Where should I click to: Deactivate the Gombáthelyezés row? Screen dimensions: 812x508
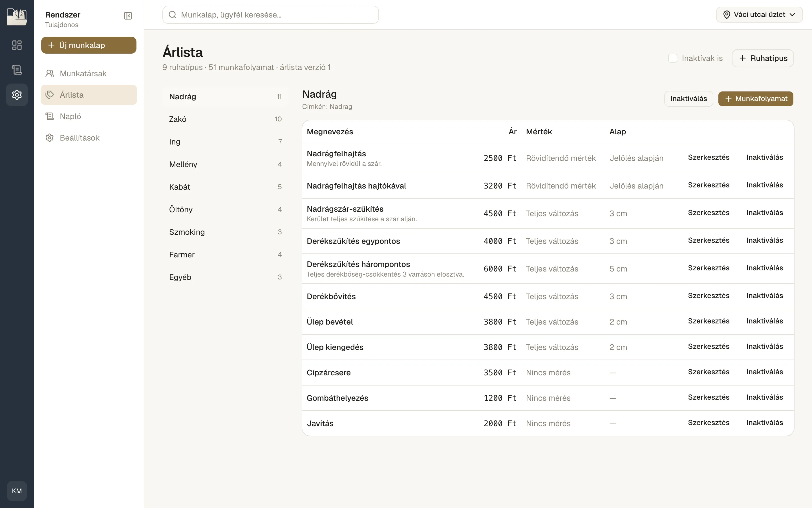point(764,397)
